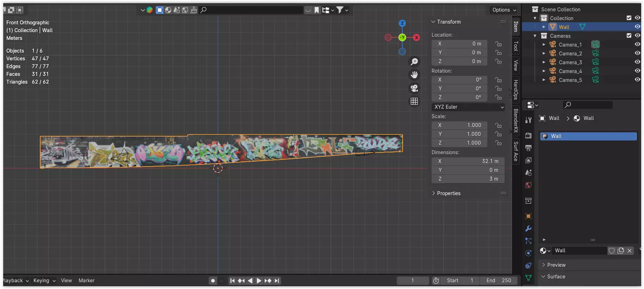
Task: Click the red X axis gizmo ball
Action: pyautogui.click(x=416, y=37)
